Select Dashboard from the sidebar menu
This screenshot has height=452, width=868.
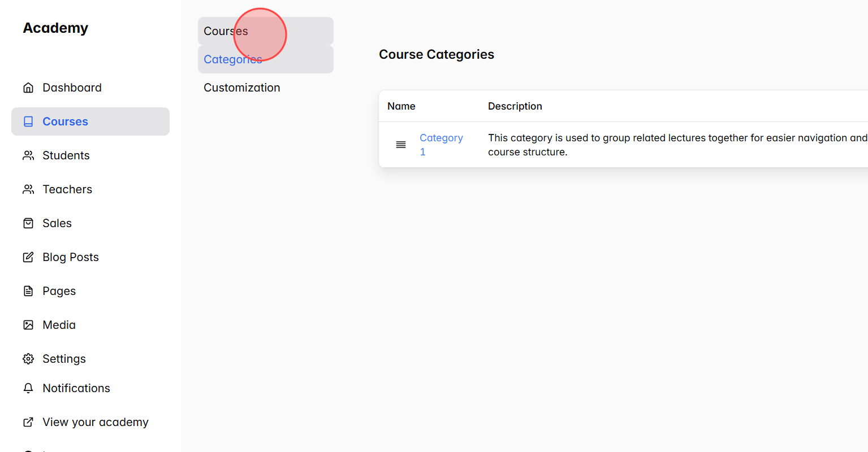72,87
